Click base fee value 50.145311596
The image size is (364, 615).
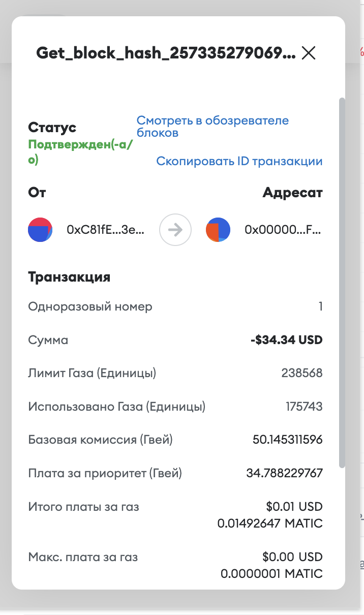click(x=287, y=440)
